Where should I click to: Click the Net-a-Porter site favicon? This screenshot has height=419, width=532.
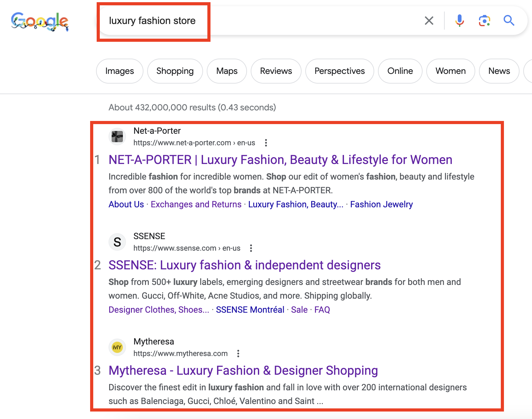point(117,137)
